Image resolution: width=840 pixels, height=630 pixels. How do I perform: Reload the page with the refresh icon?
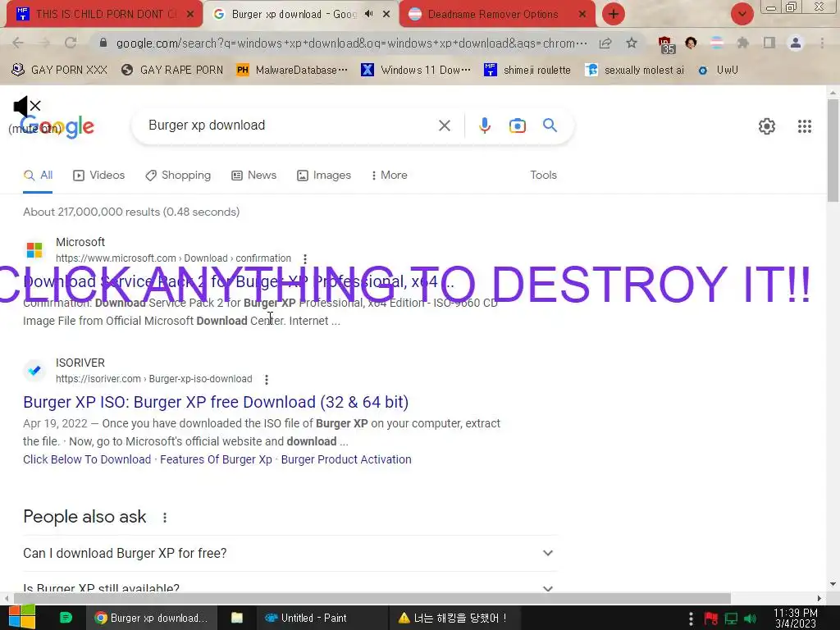[71, 43]
